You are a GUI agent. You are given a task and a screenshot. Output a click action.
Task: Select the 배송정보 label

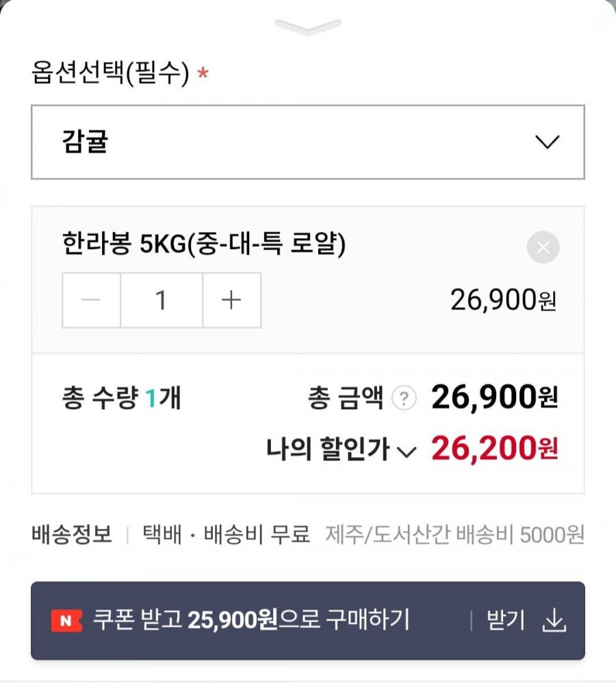click(x=72, y=534)
